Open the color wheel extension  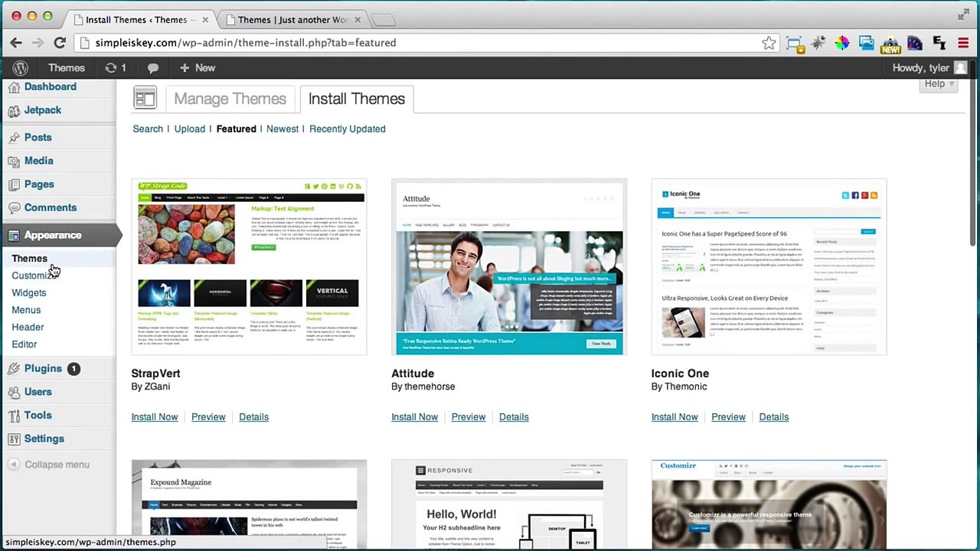[x=842, y=44]
